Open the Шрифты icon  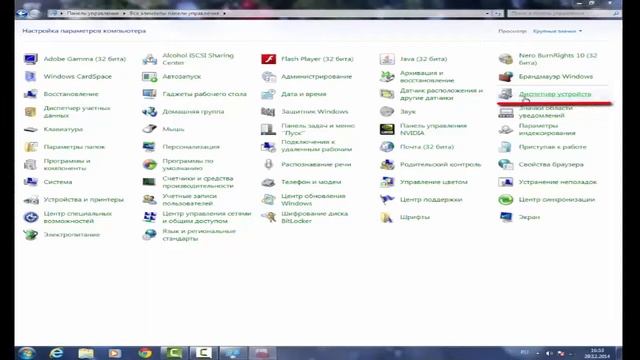point(387,217)
